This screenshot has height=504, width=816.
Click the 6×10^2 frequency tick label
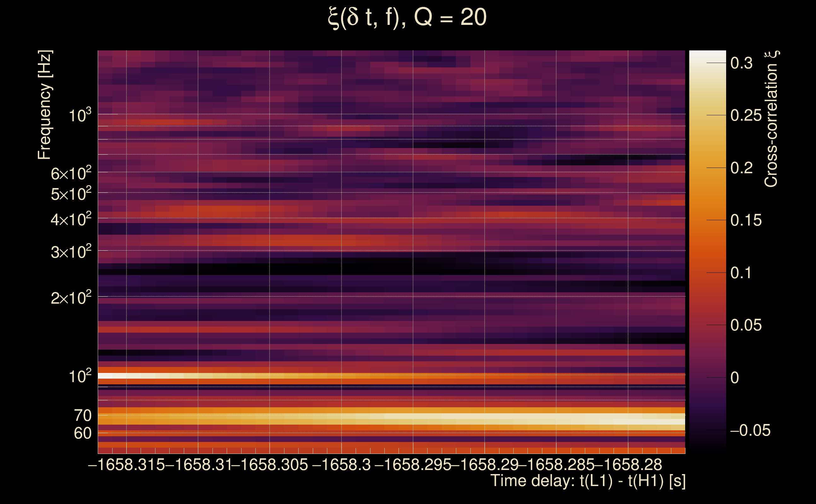coord(71,173)
